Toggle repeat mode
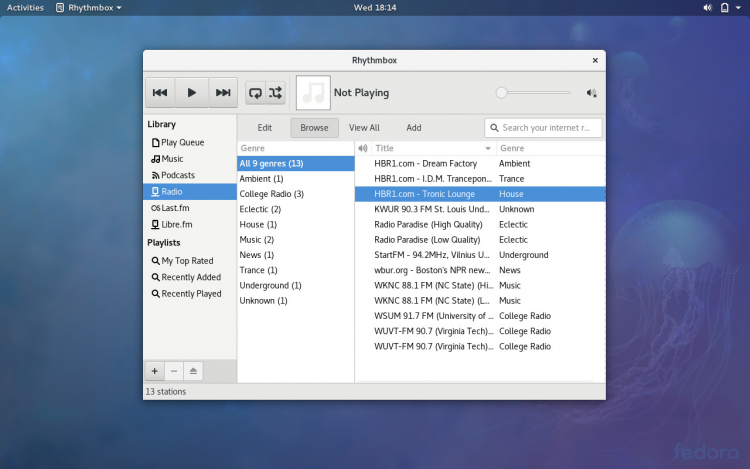 (256, 93)
